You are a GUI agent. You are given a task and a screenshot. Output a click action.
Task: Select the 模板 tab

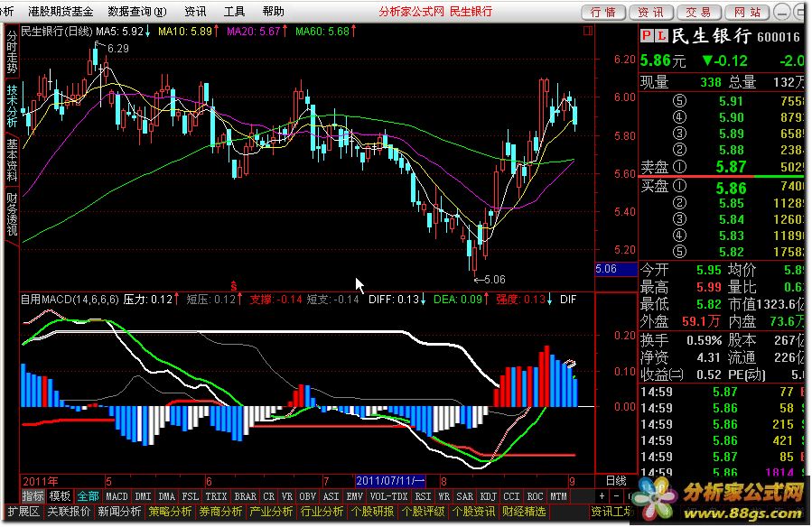60,496
